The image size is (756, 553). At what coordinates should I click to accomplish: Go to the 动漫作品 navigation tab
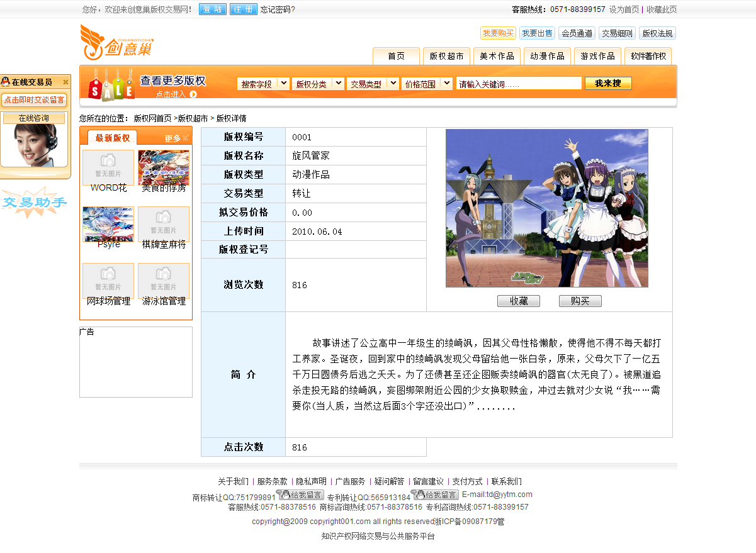pos(547,56)
